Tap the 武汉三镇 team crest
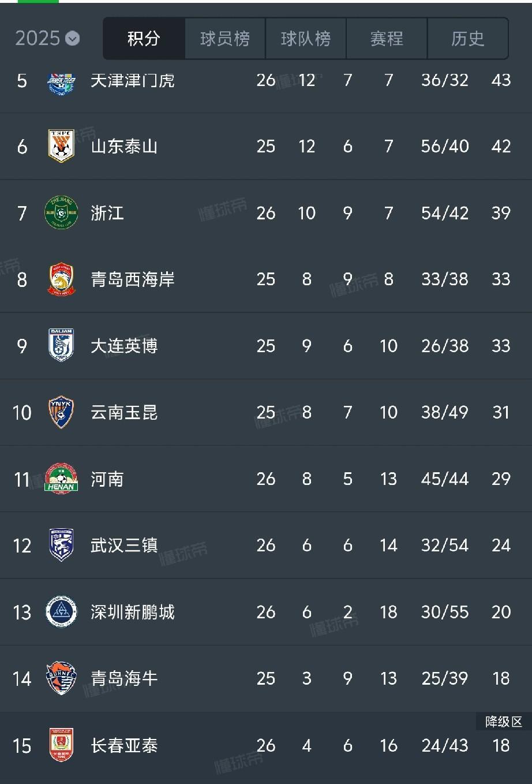This screenshot has height=784, width=532. tap(61, 545)
